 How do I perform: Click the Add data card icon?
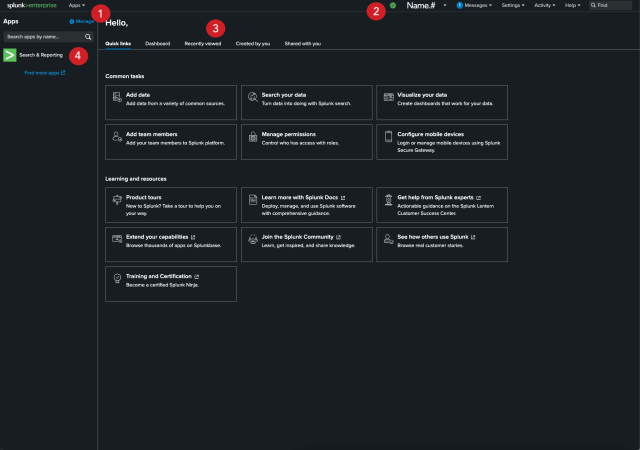click(x=117, y=97)
